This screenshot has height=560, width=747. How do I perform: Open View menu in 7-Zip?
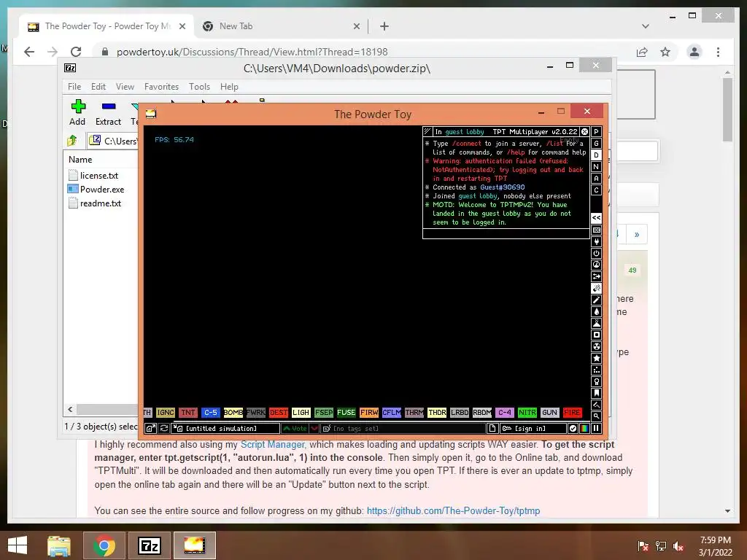(125, 87)
